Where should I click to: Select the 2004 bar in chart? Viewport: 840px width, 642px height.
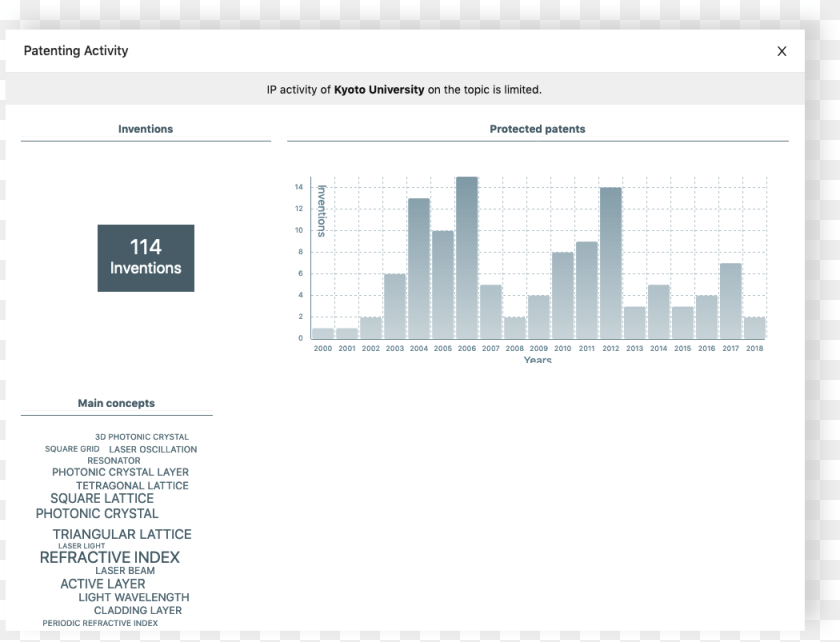point(419,268)
